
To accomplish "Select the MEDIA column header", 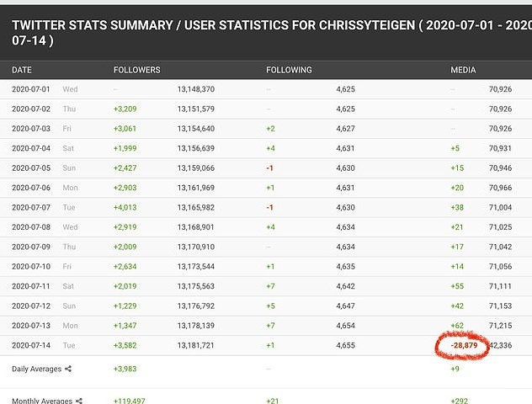I will [462, 70].
